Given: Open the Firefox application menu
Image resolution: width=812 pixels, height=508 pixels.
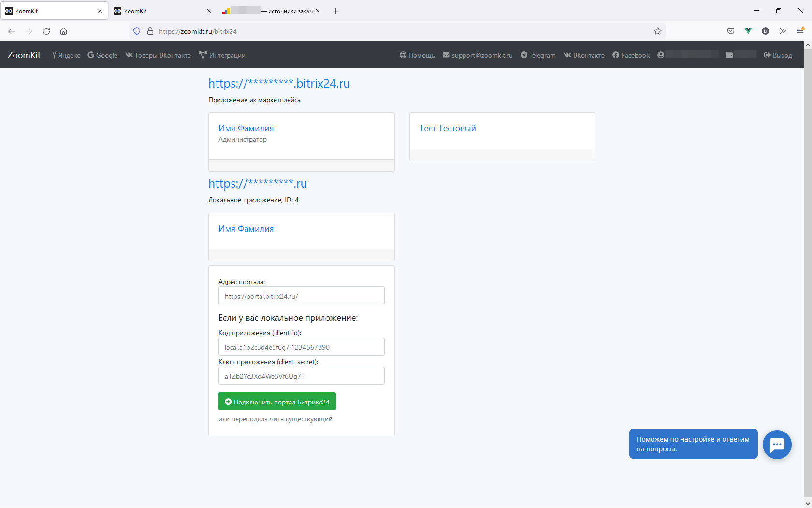Looking at the screenshot, I should 800,31.
